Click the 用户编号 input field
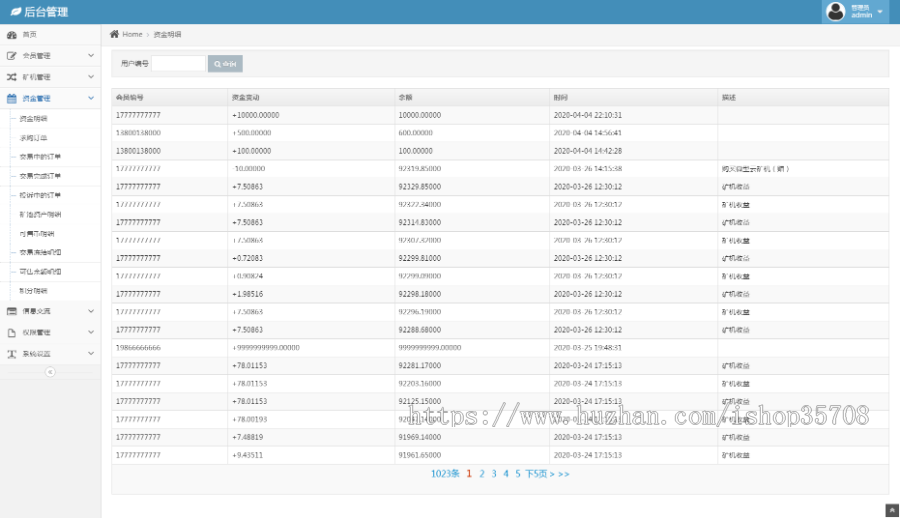900x518 pixels. tap(178, 64)
